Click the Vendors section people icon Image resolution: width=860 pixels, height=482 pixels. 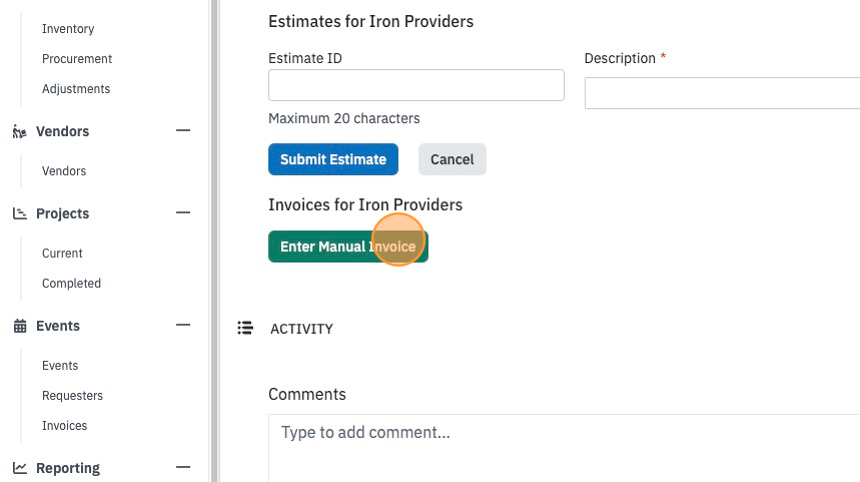(19, 132)
